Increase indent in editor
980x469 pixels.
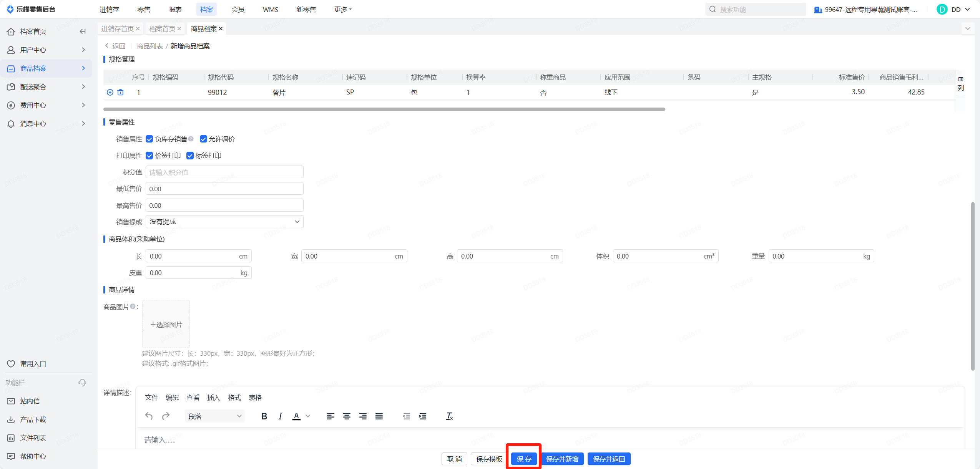[x=422, y=416]
